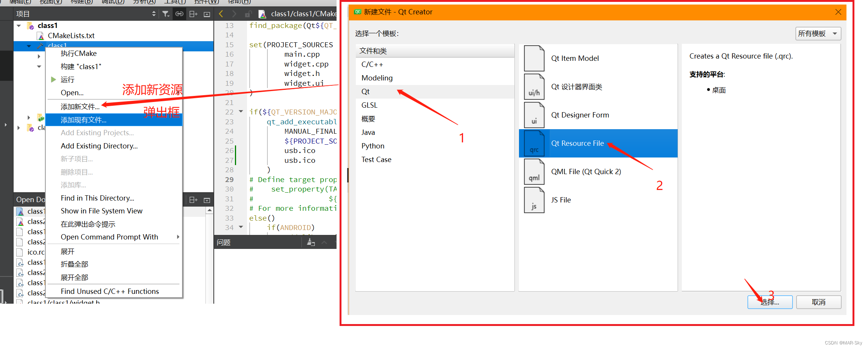Open the class1/class1/CMake document dropdown
This screenshot has width=868, height=349.
(x=303, y=14)
